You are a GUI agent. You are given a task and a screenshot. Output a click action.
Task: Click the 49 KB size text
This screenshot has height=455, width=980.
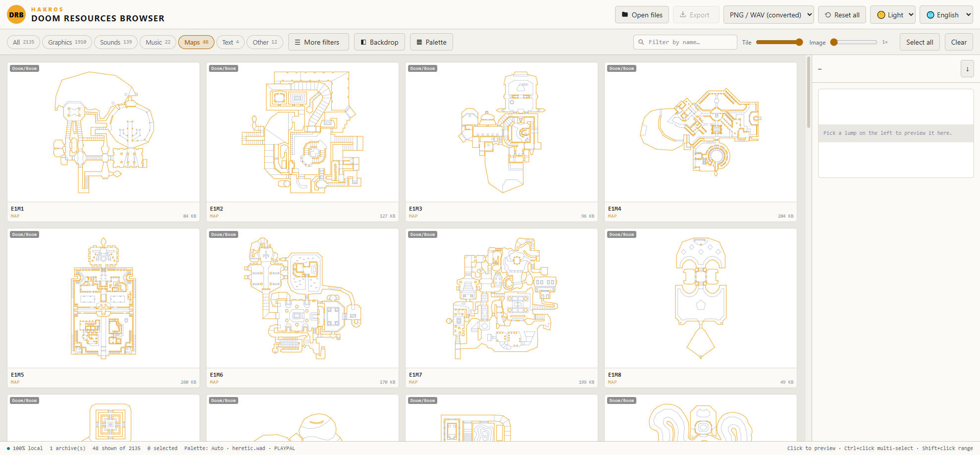point(787,382)
